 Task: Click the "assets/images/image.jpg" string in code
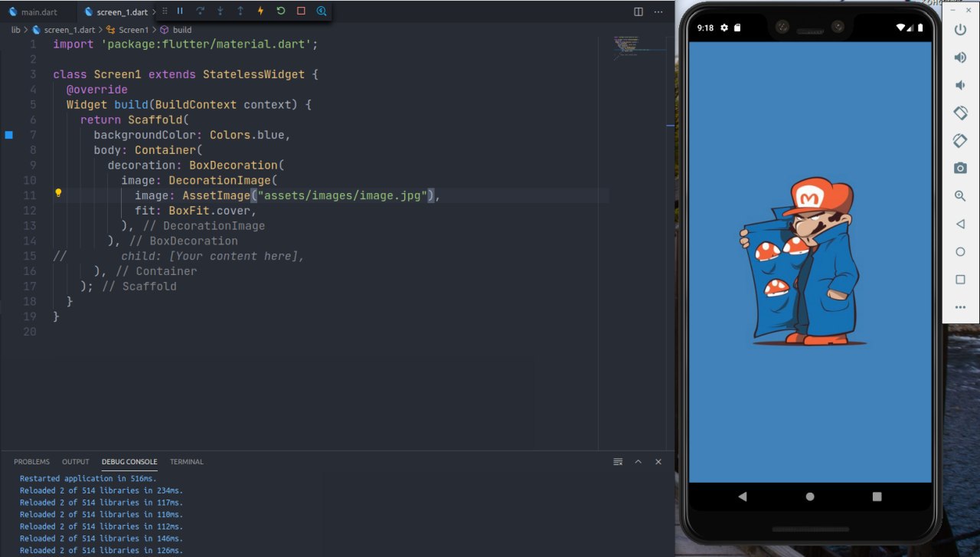click(342, 195)
